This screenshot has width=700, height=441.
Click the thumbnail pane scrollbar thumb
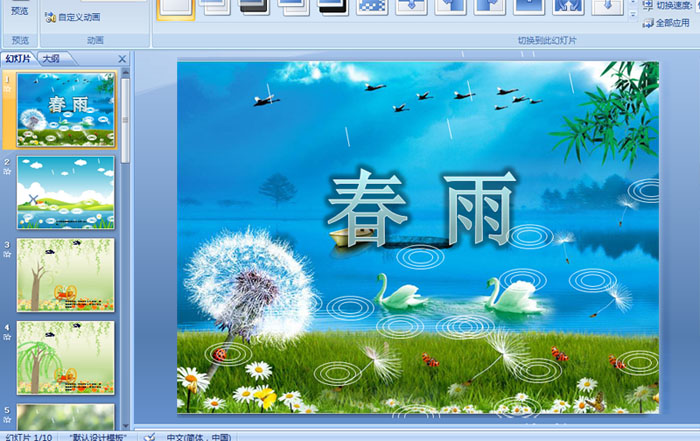(x=125, y=120)
